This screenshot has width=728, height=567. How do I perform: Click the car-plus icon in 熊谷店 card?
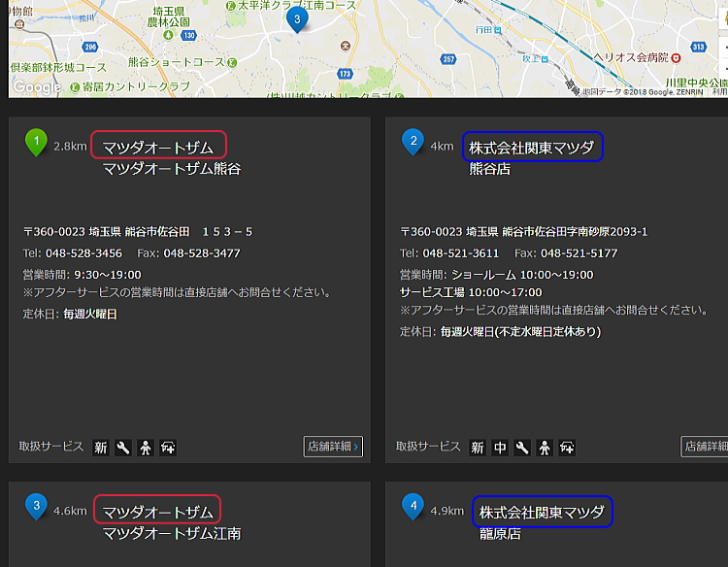(x=567, y=448)
